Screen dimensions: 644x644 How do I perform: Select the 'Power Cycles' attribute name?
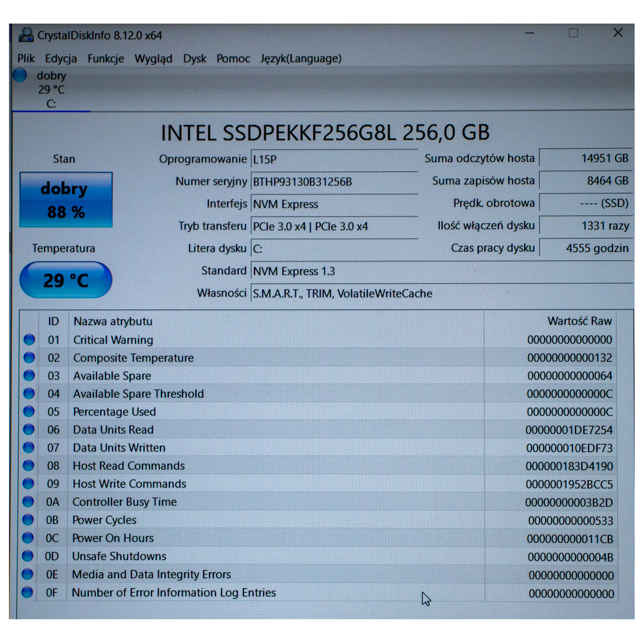[104, 520]
